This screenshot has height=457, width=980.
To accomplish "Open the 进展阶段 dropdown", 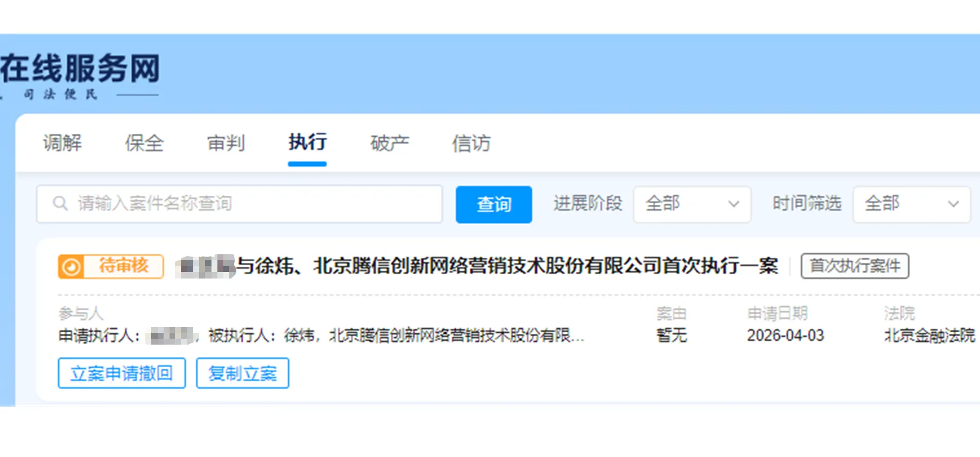I will 692,204.
